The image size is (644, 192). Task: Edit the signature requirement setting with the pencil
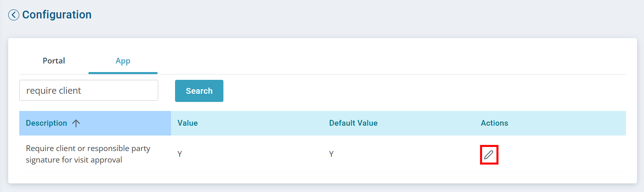pyautogui.click(x=489, y=155)
